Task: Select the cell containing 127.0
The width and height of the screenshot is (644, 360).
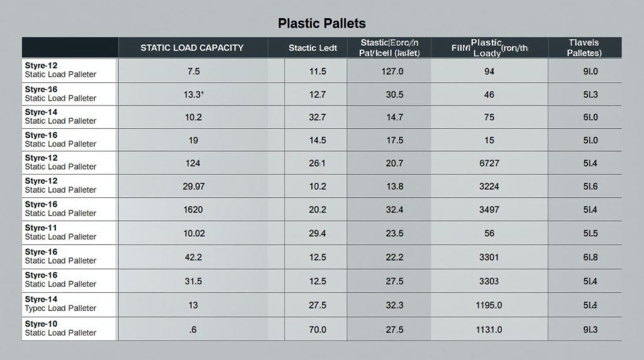Action: [392, 72]
